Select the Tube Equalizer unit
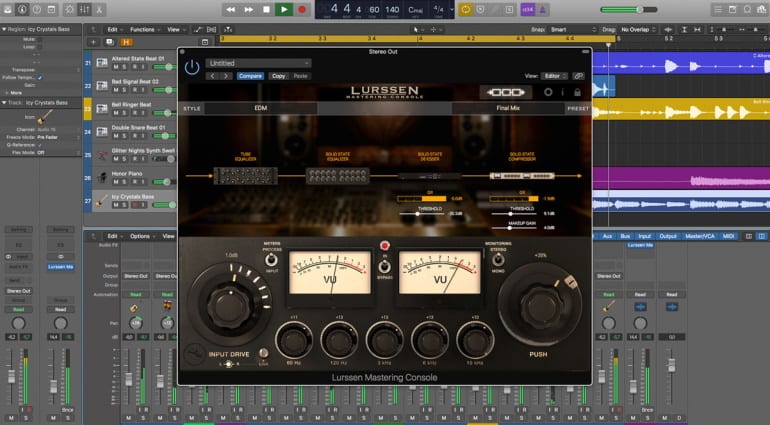 (x=246, y=175)
